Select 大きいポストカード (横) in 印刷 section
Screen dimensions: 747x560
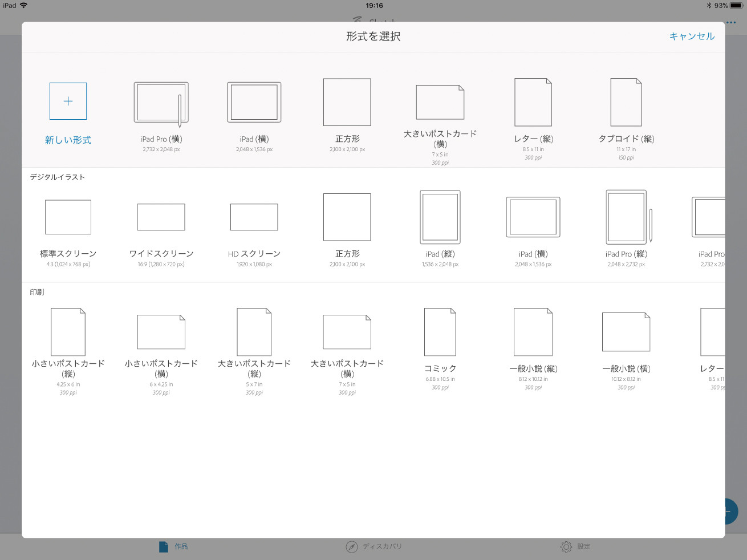click(347, 355)
